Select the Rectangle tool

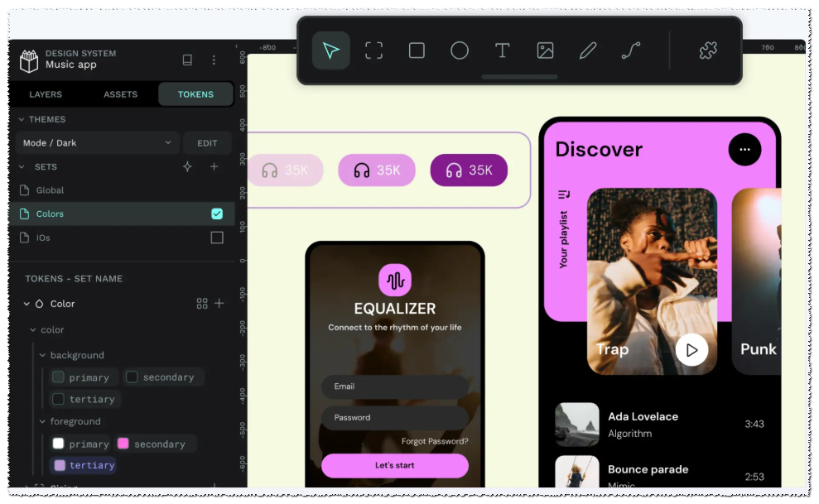417,50
